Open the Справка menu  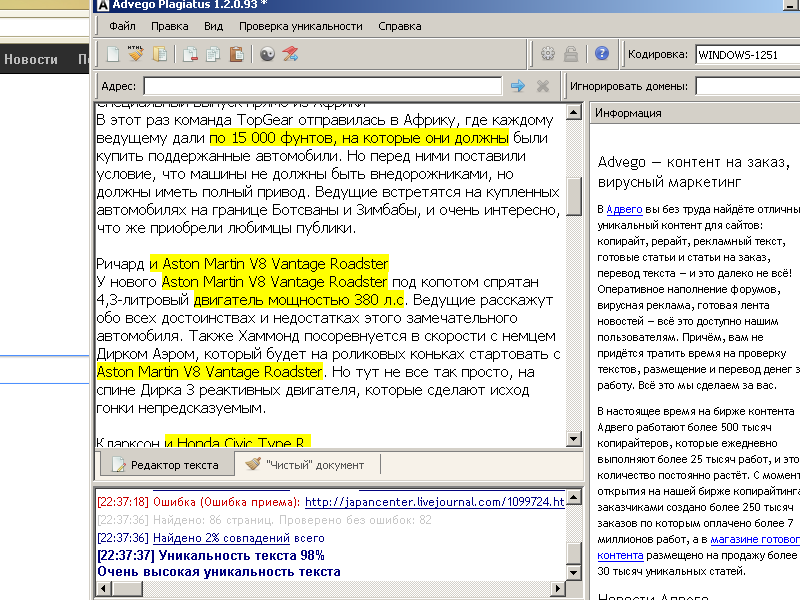click(399, 26)
